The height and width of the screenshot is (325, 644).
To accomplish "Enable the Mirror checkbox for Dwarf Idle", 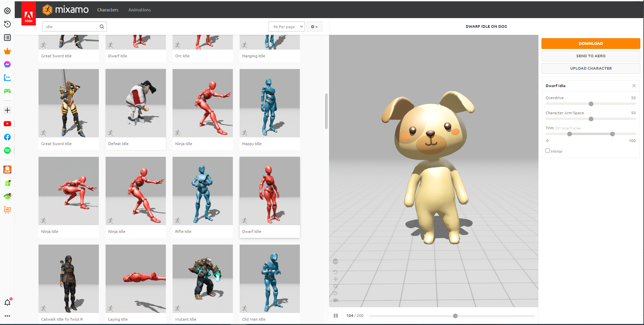I will (548, 150).
